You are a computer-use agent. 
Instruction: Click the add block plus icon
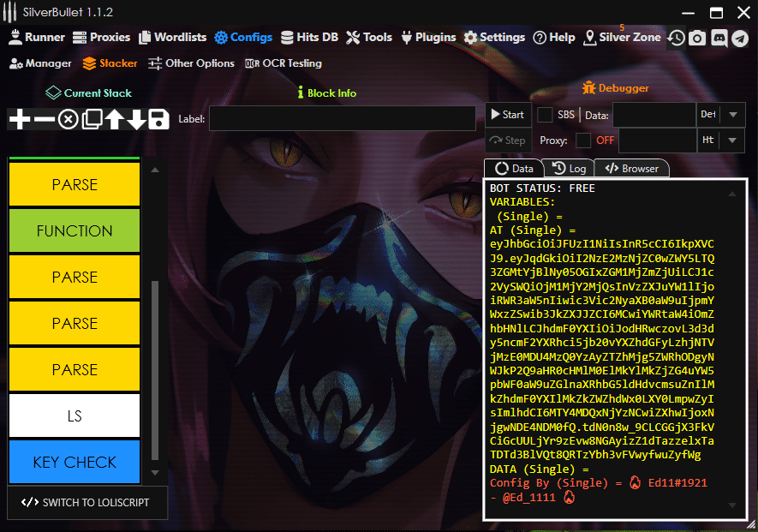point(19,119)
